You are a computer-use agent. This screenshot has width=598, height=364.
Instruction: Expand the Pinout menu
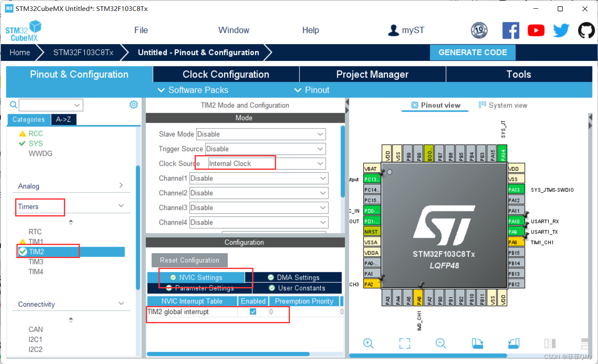tap(312, 90)
